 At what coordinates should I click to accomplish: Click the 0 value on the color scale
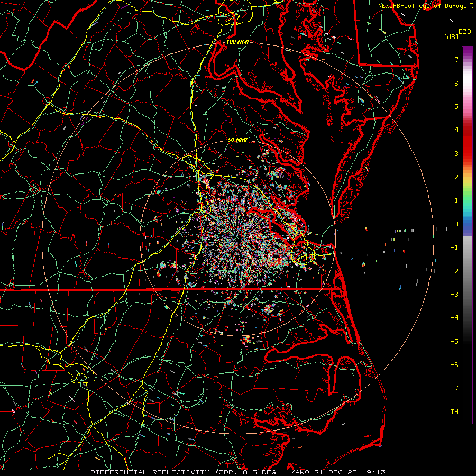click(x=456, y=224)
